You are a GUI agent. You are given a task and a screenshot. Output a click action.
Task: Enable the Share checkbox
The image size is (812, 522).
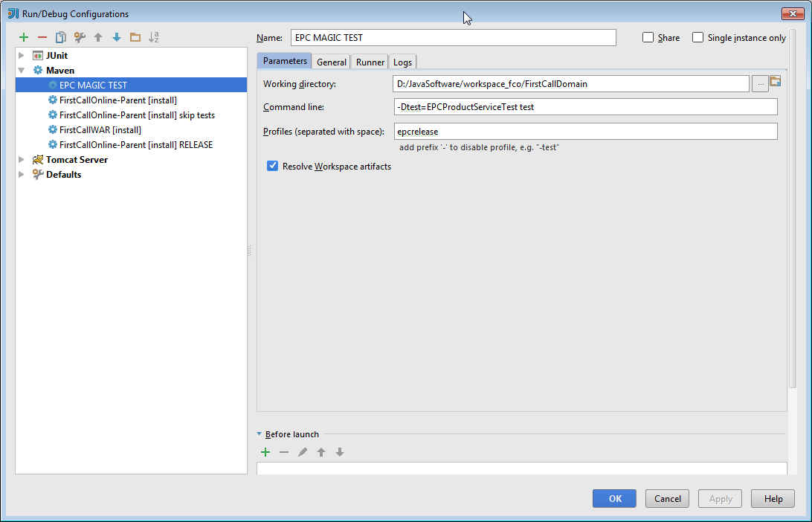(x=648, y=37)
